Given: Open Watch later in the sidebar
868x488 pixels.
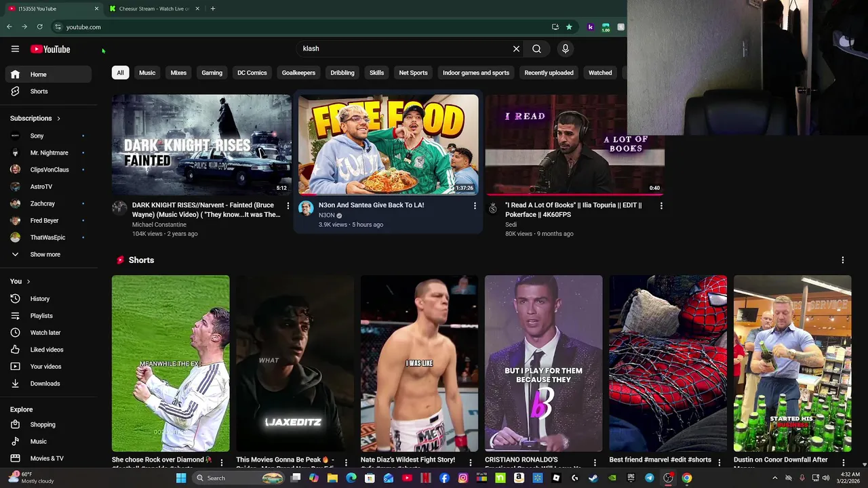Looking at the screenshot, I should tap(47, 333).
